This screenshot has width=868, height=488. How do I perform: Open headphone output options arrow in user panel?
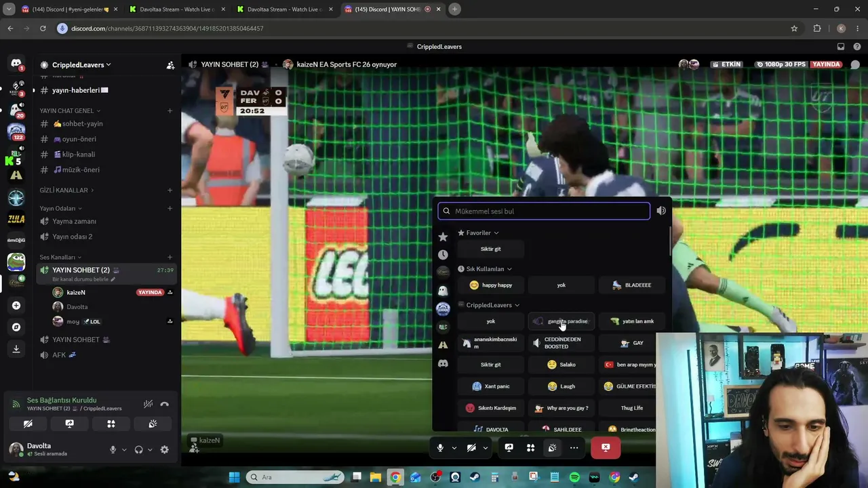click(x=150, y=449)
